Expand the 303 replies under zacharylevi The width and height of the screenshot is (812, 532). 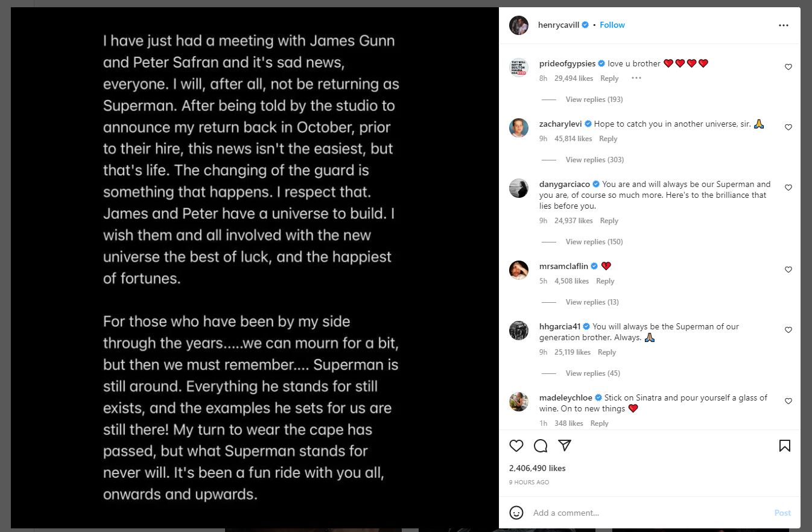594,160
